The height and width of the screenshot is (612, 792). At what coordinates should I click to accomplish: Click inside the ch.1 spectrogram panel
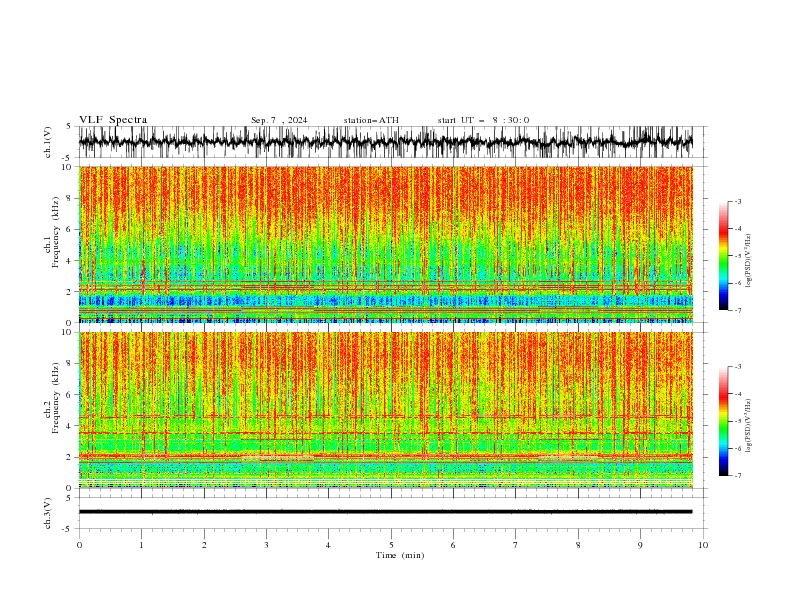385,244
